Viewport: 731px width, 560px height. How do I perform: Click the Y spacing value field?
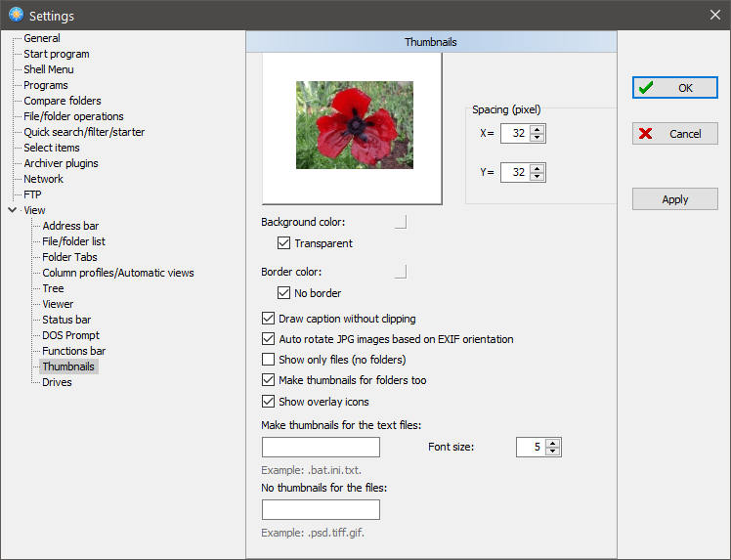point(515,172)
